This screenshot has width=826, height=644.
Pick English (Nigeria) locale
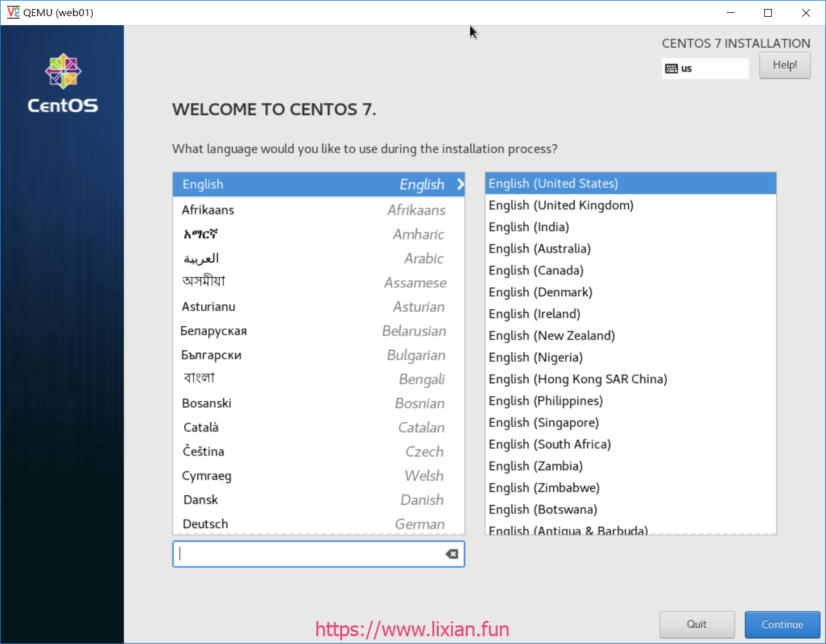(x=631, y=357)
